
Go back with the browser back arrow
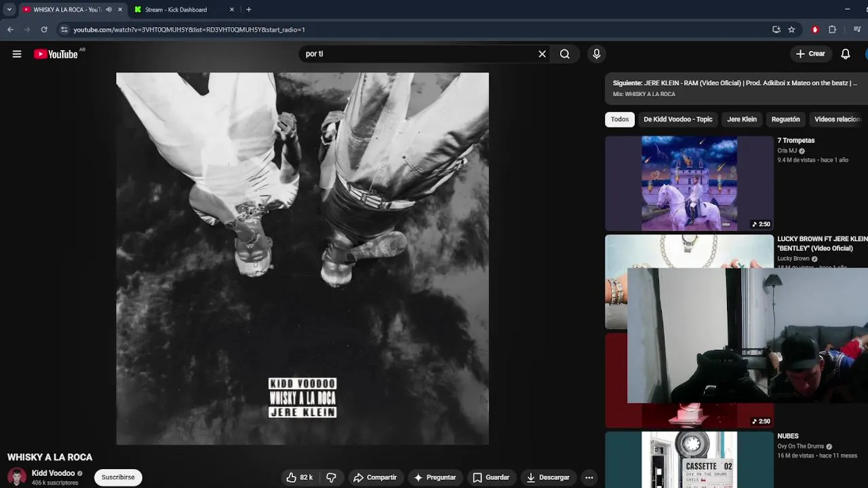(x=10, y=30)
